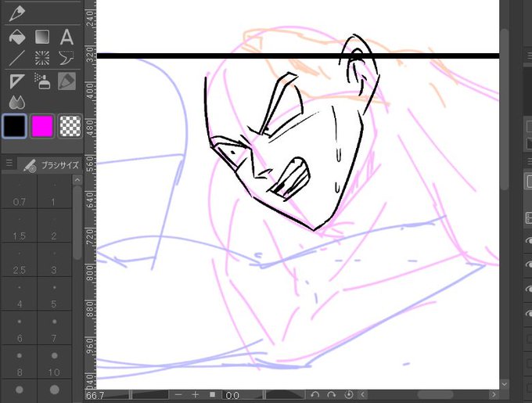Pick brush size 3
The image size is (532, 403).
point(54,260)
